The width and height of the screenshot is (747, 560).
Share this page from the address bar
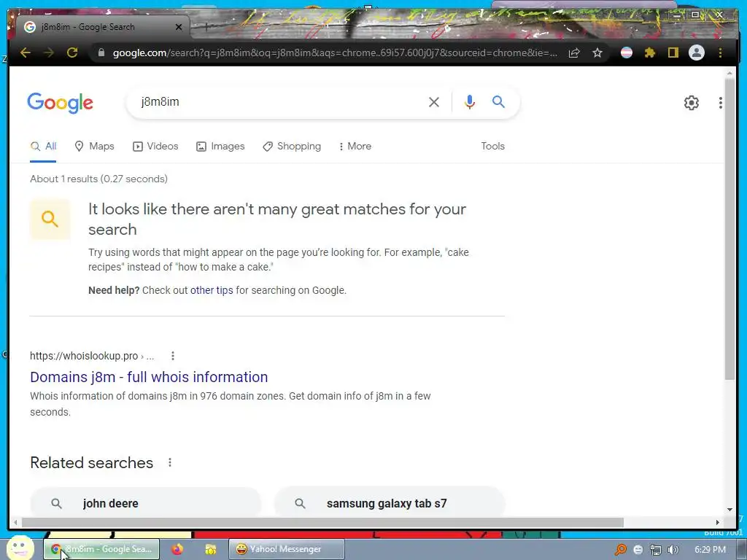[574, 52]
